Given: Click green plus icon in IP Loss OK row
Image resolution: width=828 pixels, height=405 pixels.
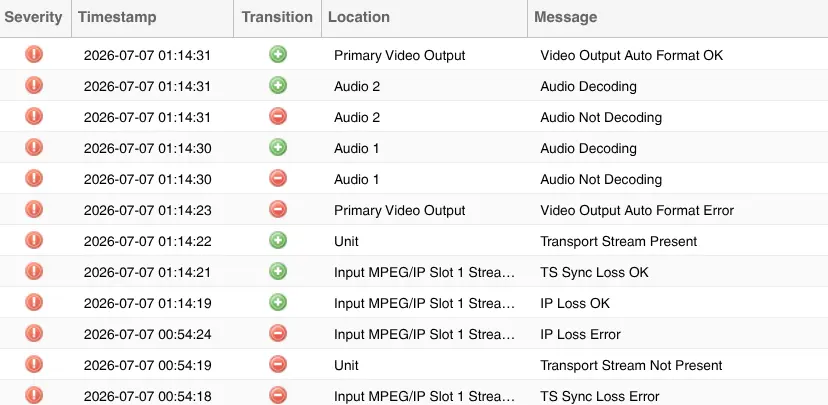Looking at the screenshot, I should tap(278, 303).
